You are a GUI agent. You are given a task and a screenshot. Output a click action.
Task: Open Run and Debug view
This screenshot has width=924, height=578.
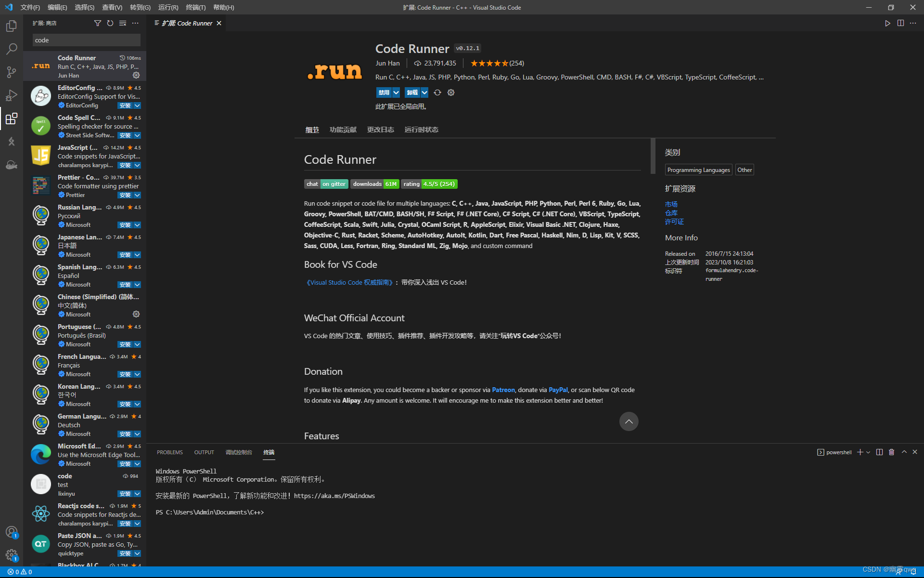pos(12,95)
